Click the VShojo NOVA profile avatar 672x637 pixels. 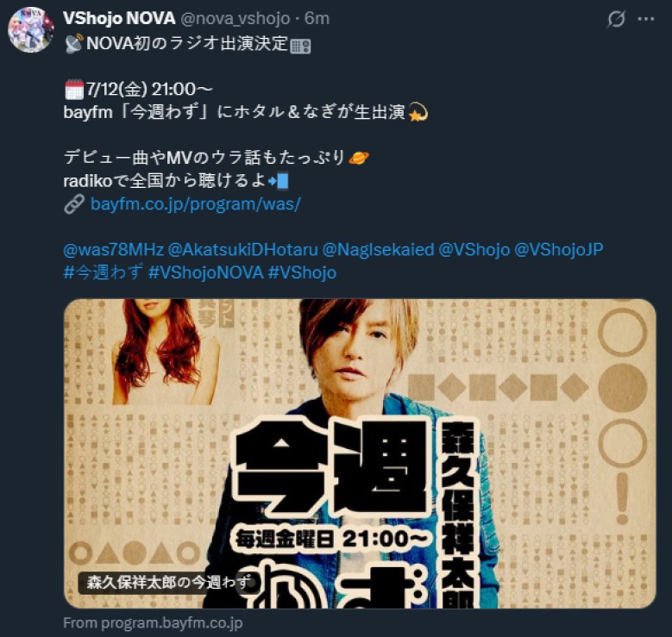[x=31, y=29]
